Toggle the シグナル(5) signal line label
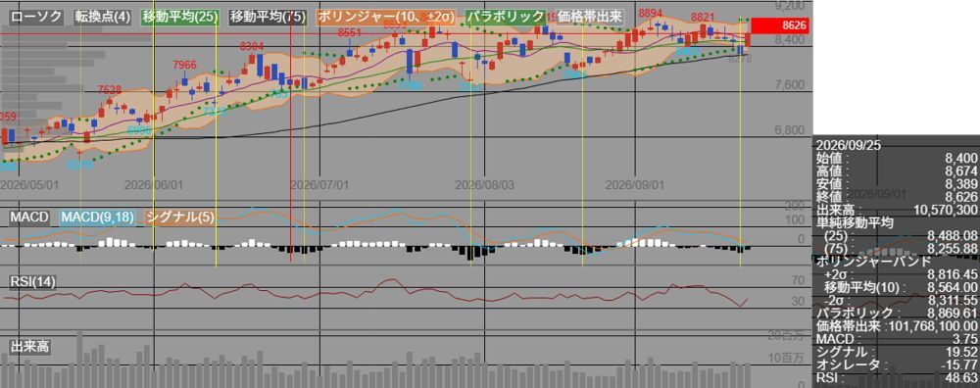980x388 pixels. [180, 218]
